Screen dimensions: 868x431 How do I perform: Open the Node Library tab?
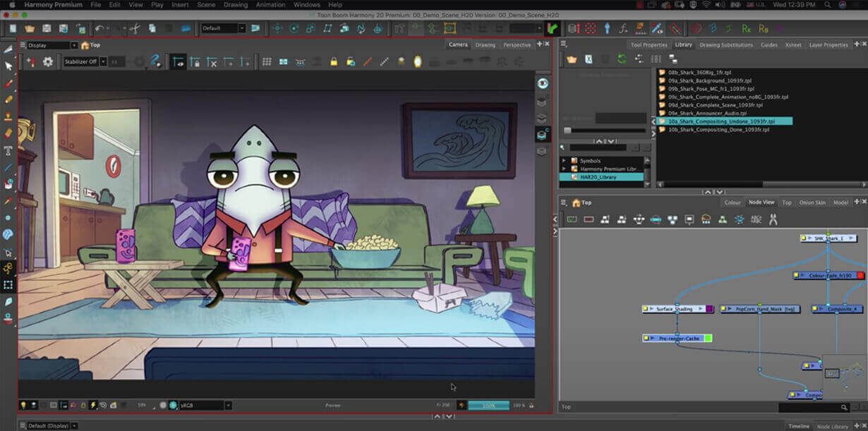click(832, 426)
